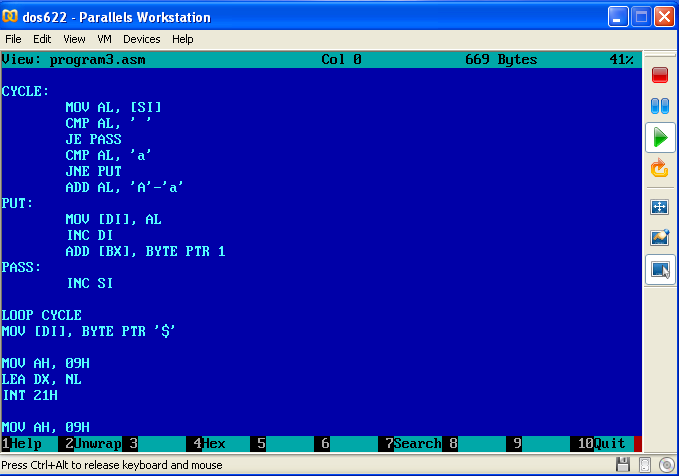Click the 1Help function key label
Viewport: 679px width, 476px height.
pos(22,444)
